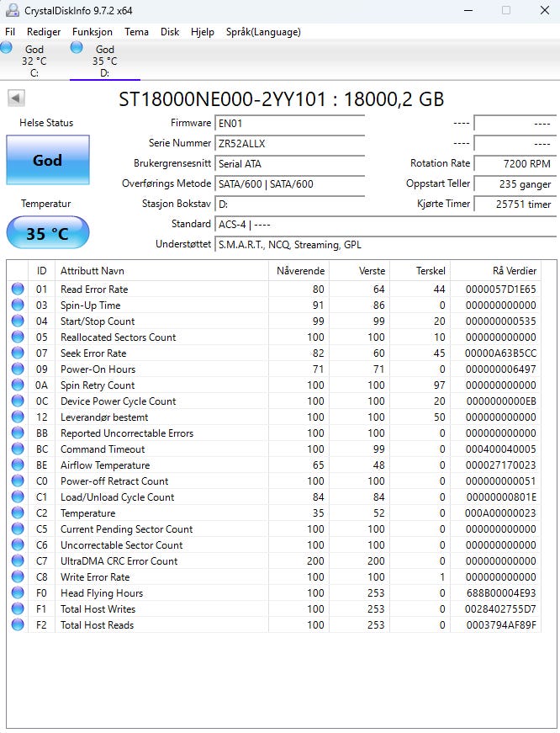Open the Funksjon menu
The image size is (560, 733).
92,32
